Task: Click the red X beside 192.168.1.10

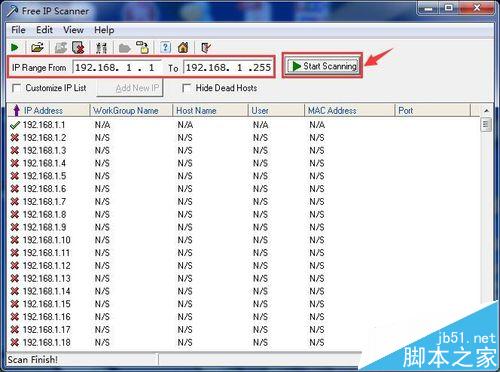Action: point(15,240)
